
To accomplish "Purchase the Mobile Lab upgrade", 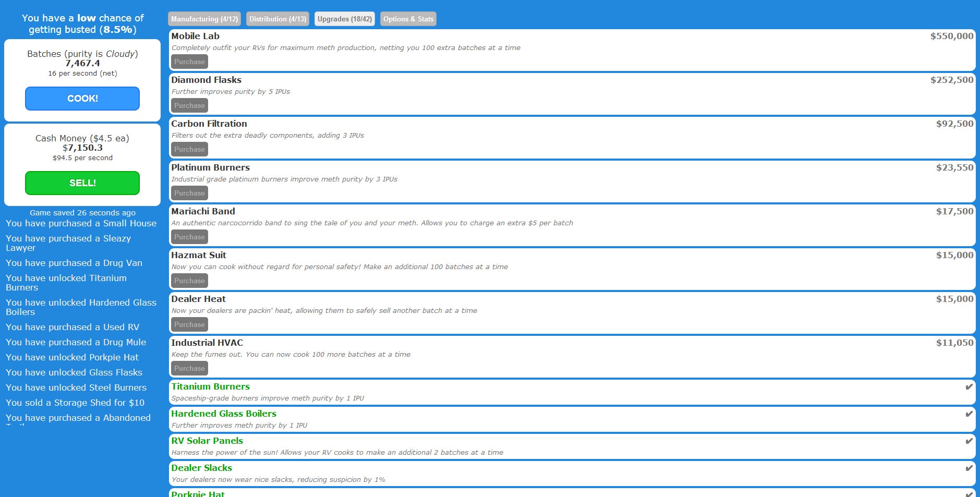I will click(x=189, y=62).
